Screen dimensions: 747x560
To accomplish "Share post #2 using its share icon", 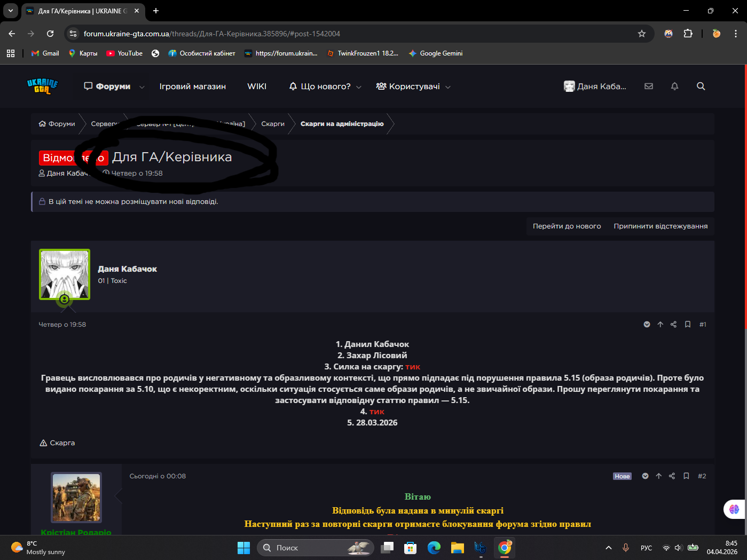I will 672,476.
